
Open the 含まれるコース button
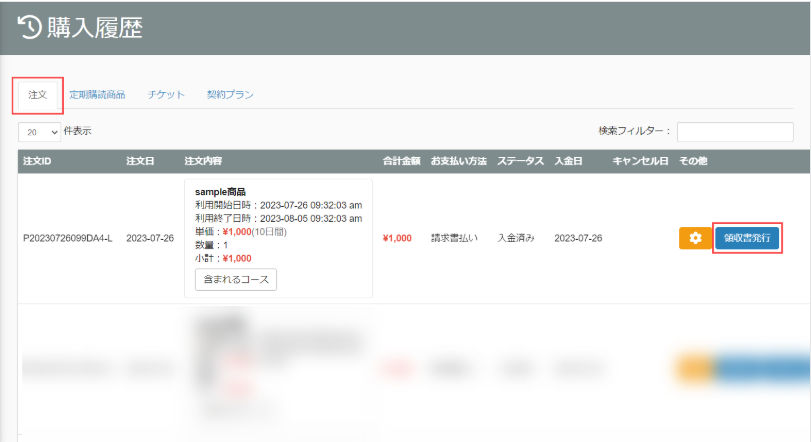point(235,279)
